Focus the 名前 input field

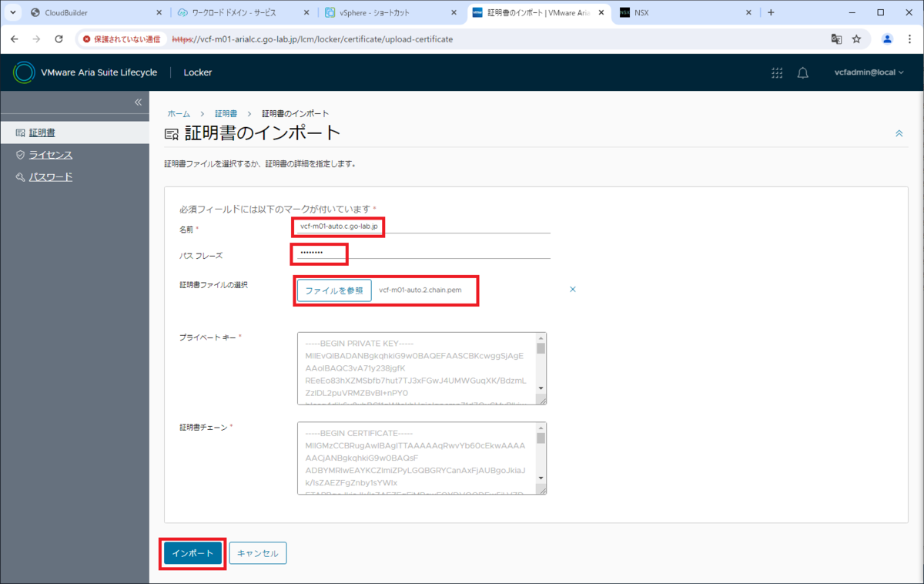click(423, 226)
